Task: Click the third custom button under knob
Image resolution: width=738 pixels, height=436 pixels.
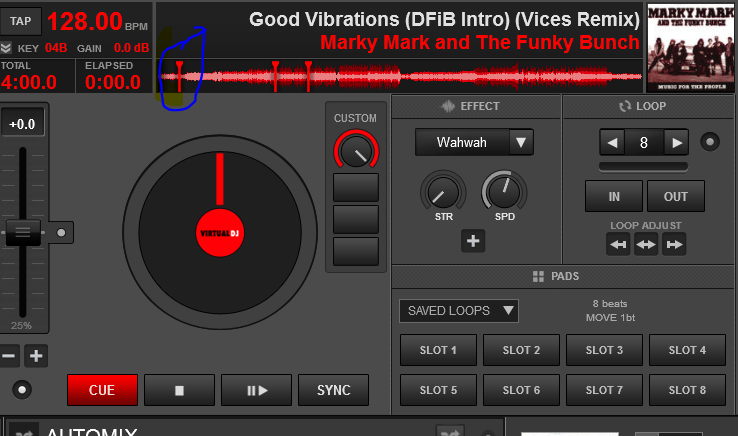Action: pyautogui.click(x=356, y=251)
